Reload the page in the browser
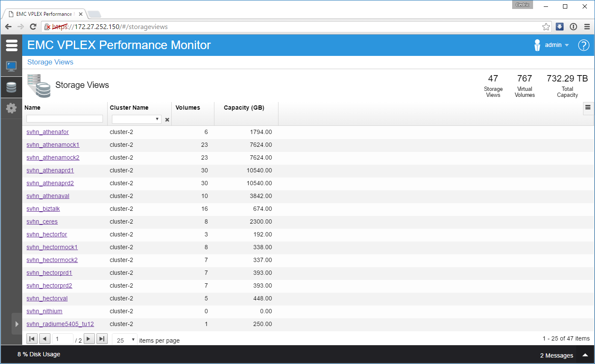Image resolution: width=595 pixels, height=364 pixels. 33,27
